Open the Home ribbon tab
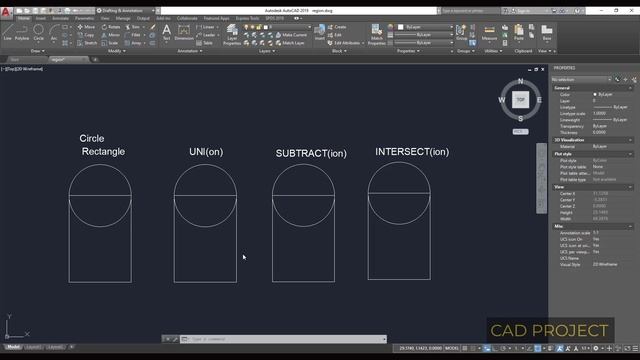 (x=23, y=18)
